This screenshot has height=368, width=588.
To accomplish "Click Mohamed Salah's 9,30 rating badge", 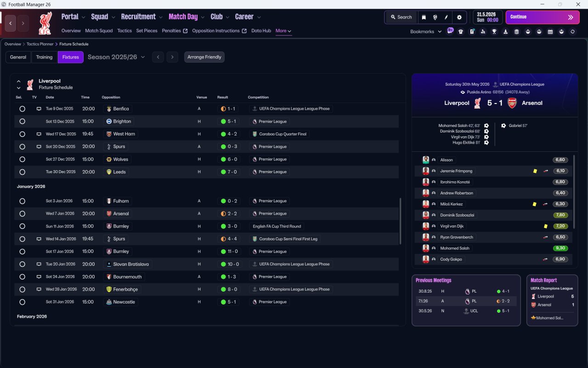I will [x=560, y=248].
